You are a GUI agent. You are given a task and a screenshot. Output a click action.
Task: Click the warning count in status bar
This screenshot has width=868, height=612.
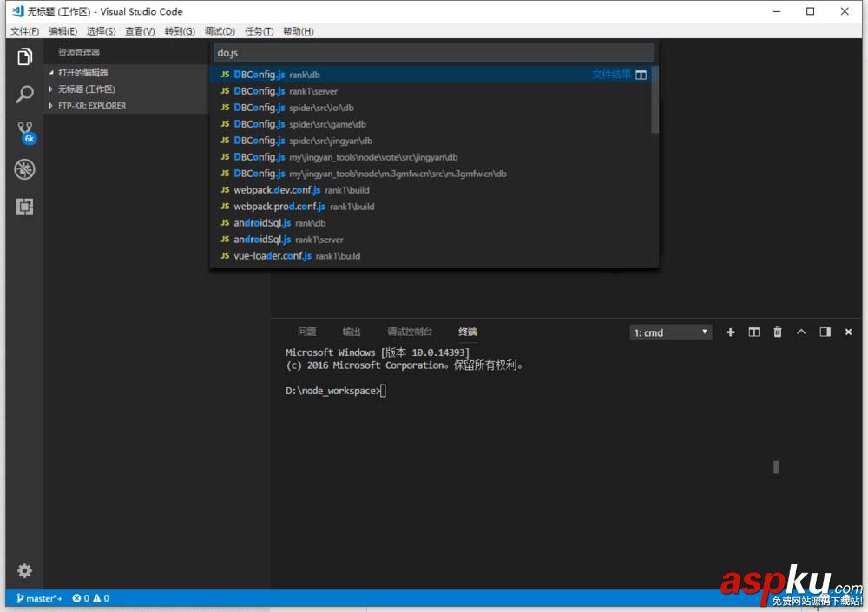coord(101,598)
